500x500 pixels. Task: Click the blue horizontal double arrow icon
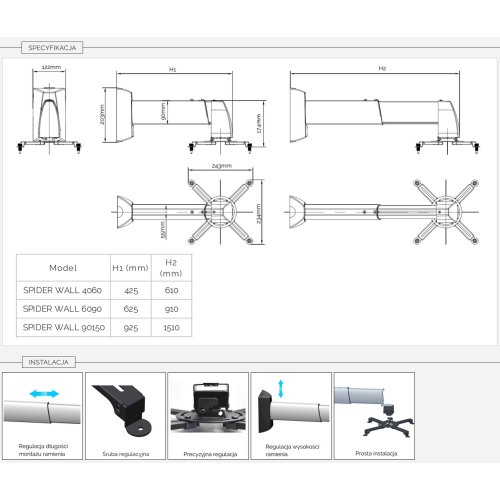[x=44, y=394]
